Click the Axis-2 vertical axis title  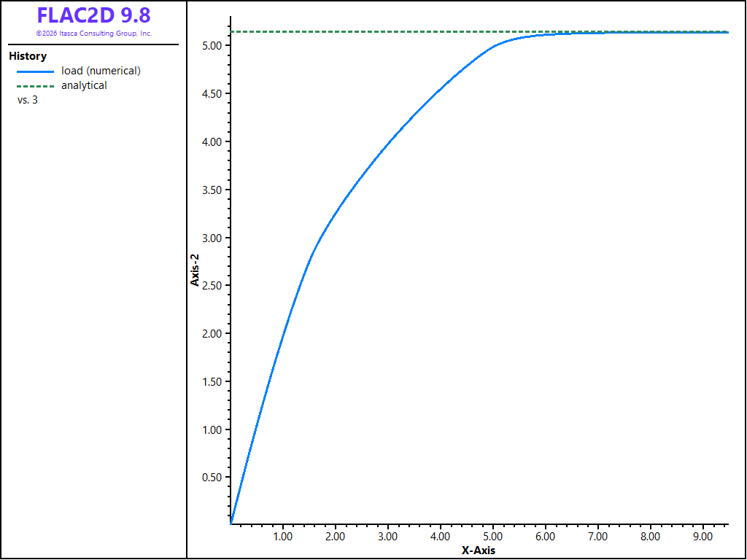point(195,270)
